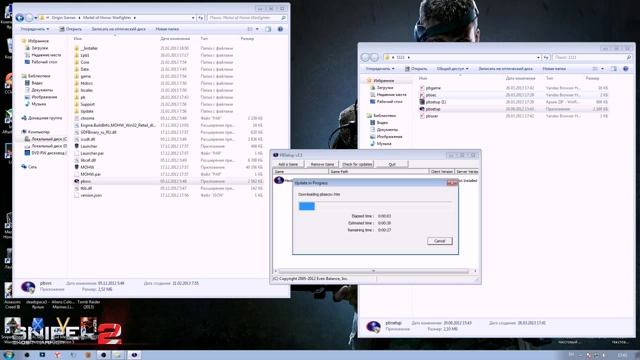Open the Общий доступ dropdown in right window
The width and height of the screenshot is (640, 360).
453,69
